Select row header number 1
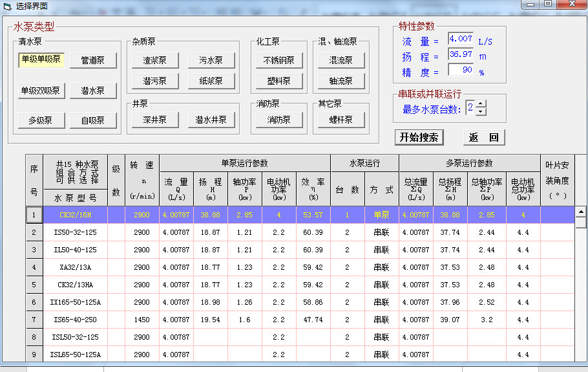The height and width of the screenshot is (372, 588). point(34,215)
